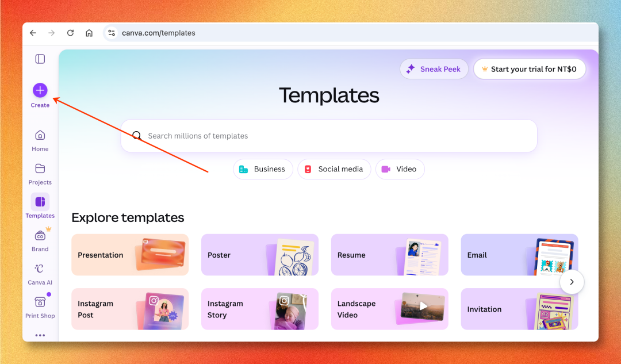Open the Email template card
This screenshot has height=364, width=621.
pyautogui.click(x=520, y=255)
